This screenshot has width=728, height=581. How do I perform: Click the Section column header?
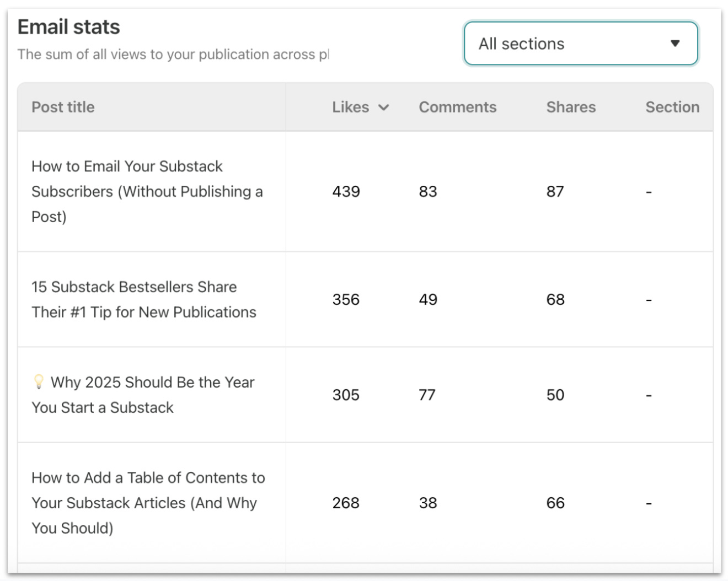click(x=672, y=107)
